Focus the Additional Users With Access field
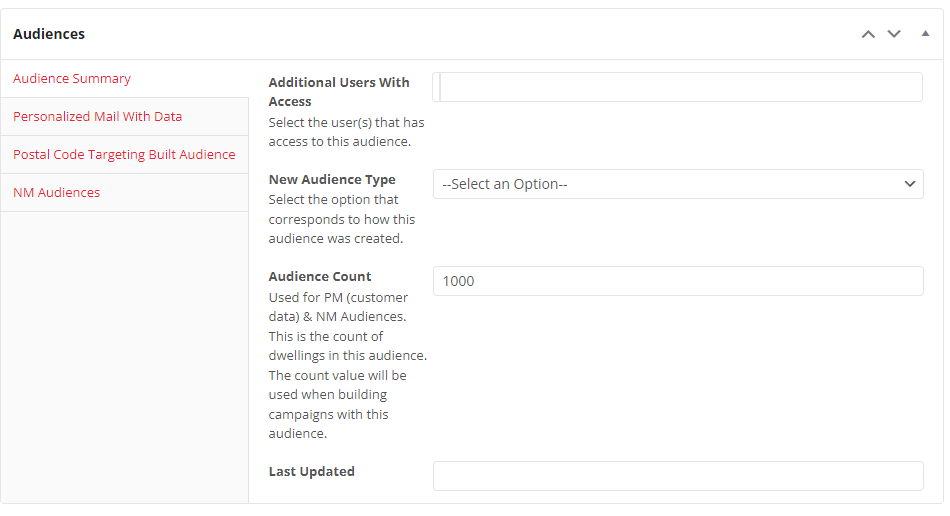The height and width of the screenshot is (516, 950). pyautogui.click(x=678, y=87)
